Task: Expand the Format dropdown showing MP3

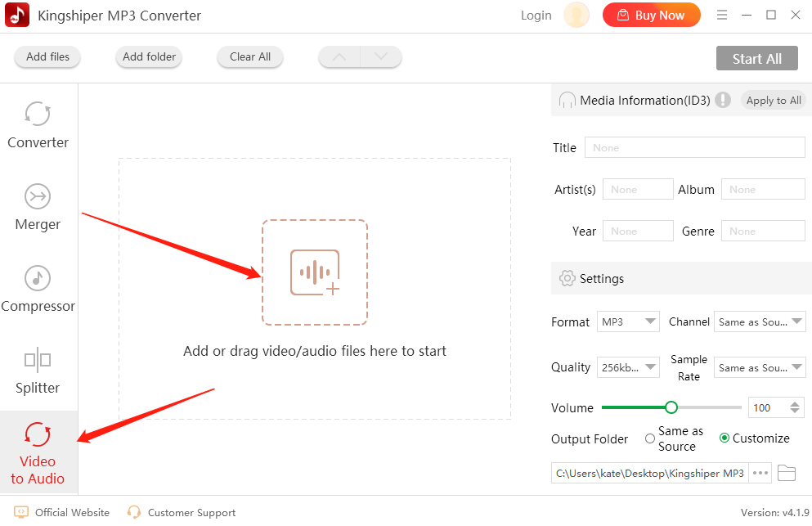Action: (x=628, y=321)
